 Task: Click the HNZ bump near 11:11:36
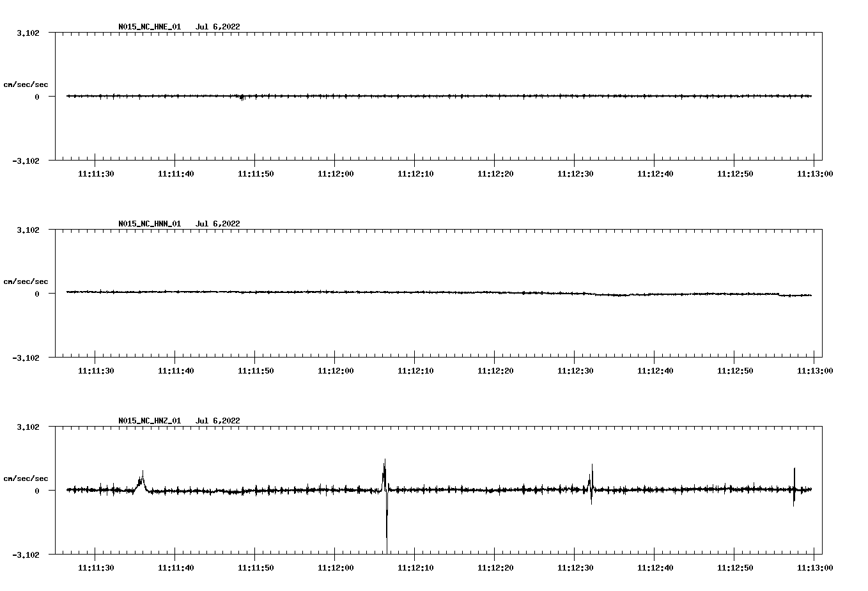pos(141,481)
